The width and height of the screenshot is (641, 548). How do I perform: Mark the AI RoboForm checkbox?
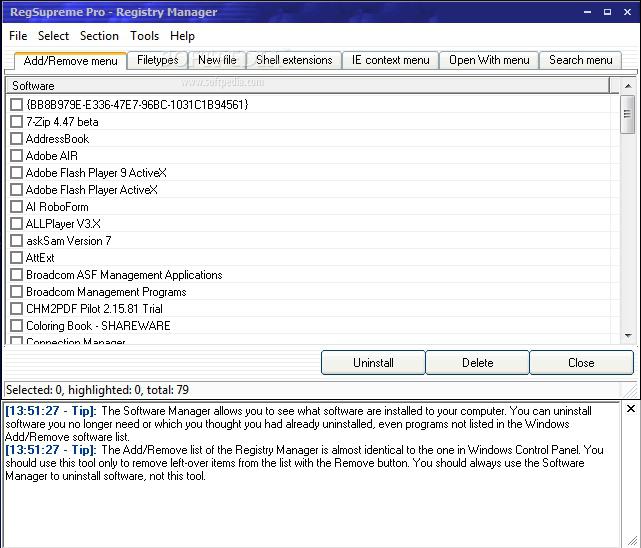point(16,207)
